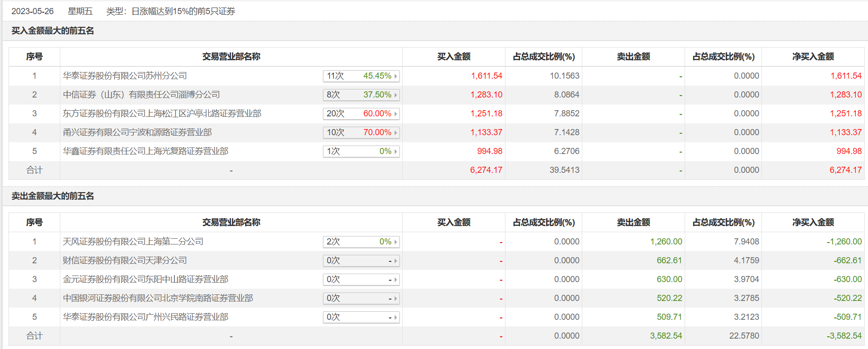Expand the 11次 45.45% dropdown
868x349 pixels.
(x=361, y=76)
